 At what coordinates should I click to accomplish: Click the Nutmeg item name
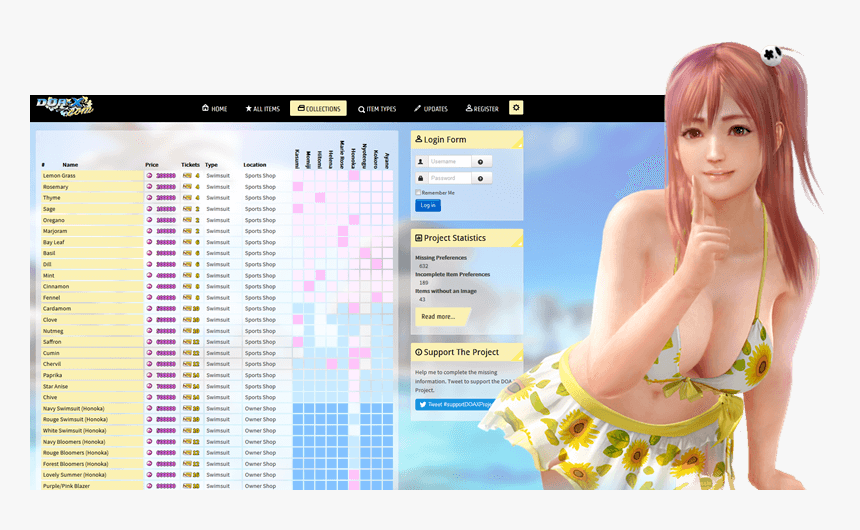click(x=53, y=331)
